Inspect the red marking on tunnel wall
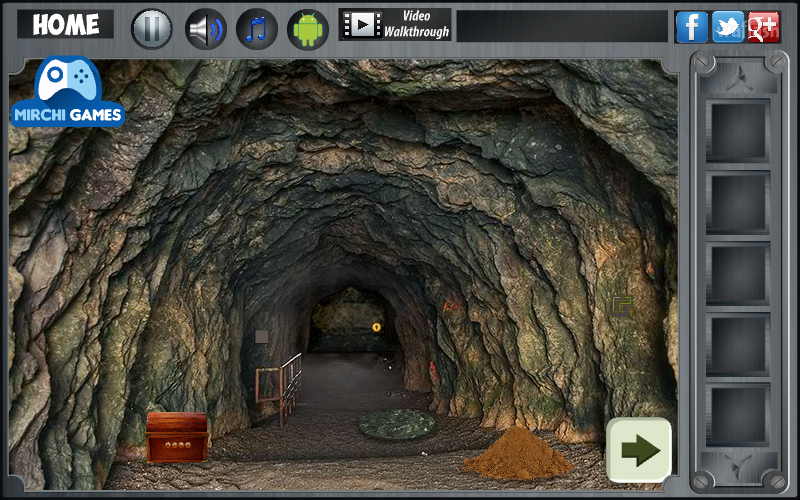The width and height of the screenshot is (800, 500). click(x=452, y=305)
